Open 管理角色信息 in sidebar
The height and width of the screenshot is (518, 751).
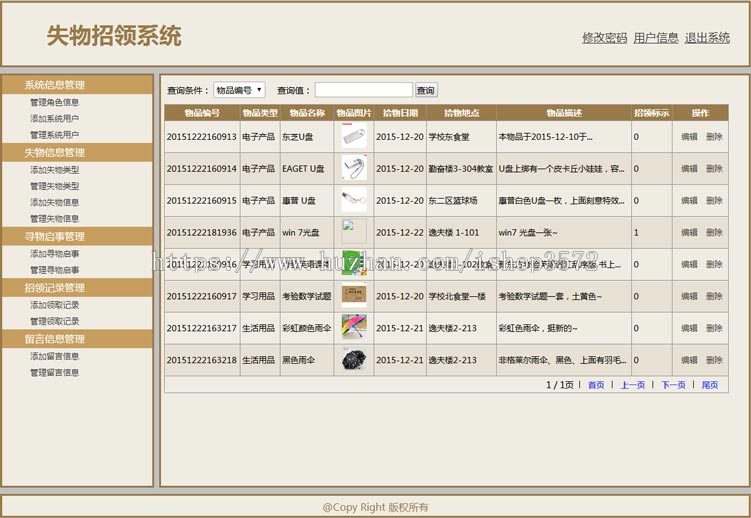pyautogui.click(x=55, y=102)
